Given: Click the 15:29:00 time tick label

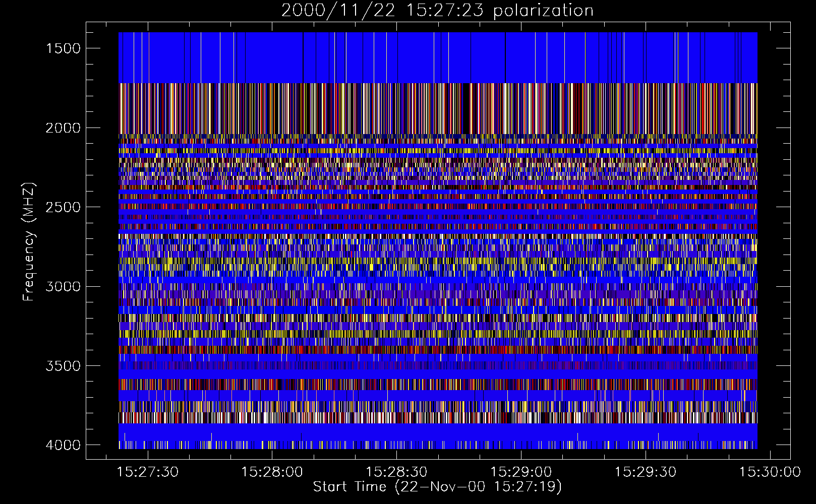Looking at the screenshot, I should (x=521, y=472).
